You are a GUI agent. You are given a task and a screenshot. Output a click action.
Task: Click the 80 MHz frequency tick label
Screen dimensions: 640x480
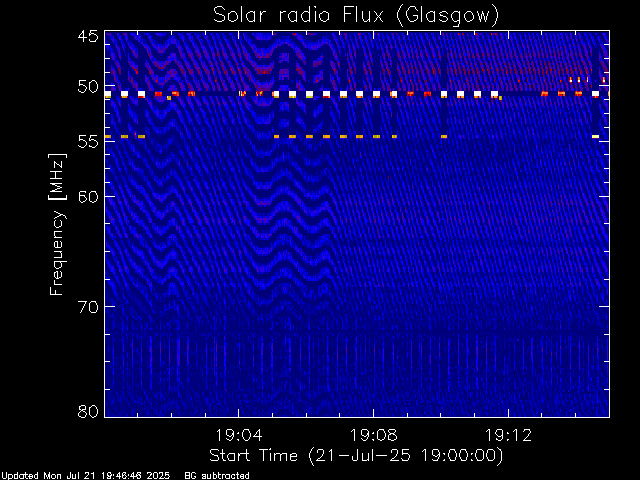pyautogui.click(x=88, y=411)
